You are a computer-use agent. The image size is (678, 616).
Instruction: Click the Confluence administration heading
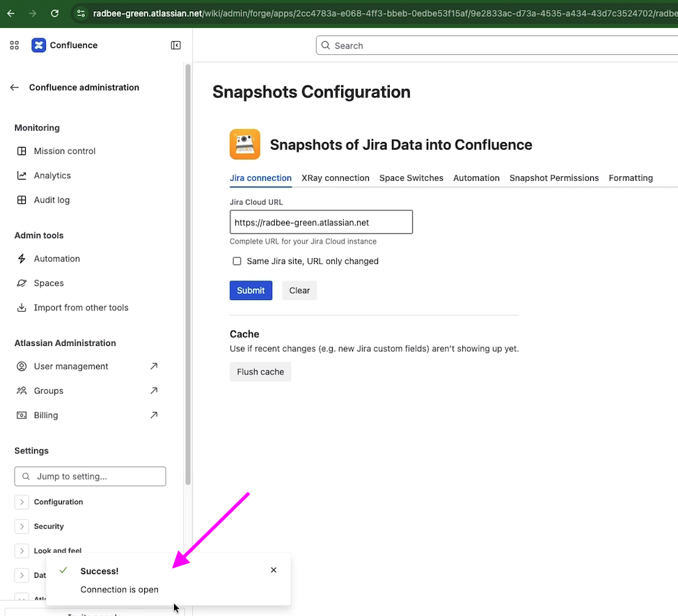click(x=84, y=87)
